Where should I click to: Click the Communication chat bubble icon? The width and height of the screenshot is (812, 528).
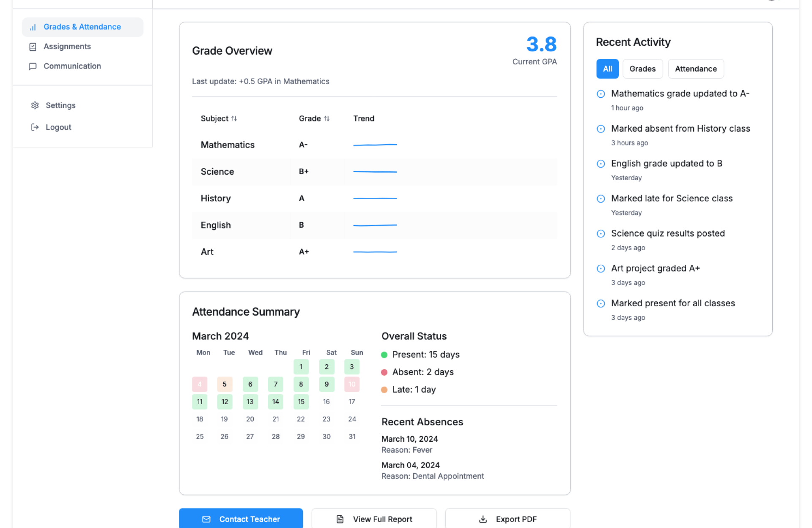tap(33, 66)
